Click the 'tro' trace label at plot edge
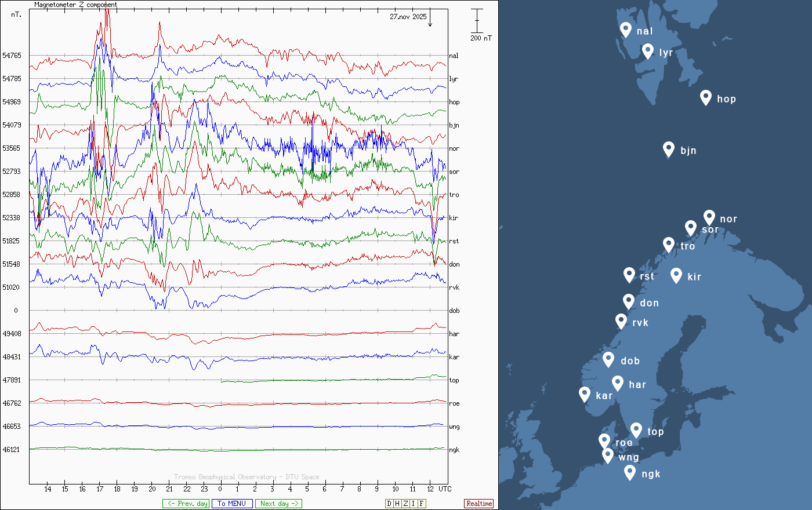 [454, 195]
